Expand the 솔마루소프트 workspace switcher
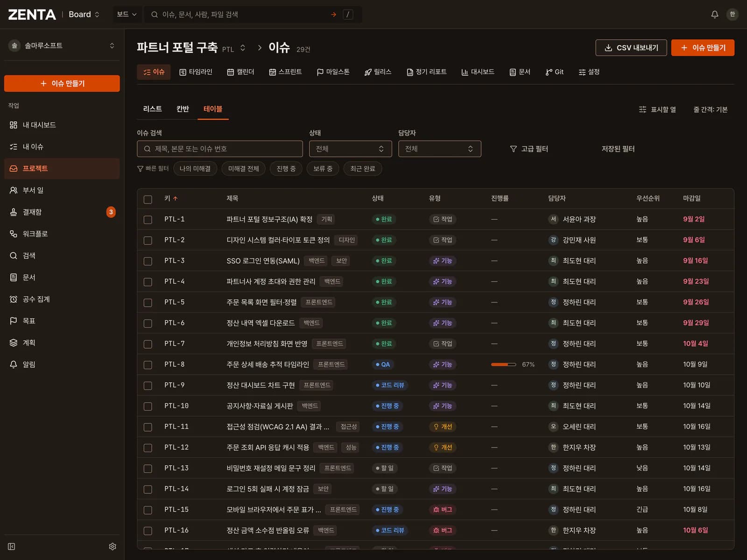Image resolution: width=747 pixels, height=560 pixels. click(62, 46)
